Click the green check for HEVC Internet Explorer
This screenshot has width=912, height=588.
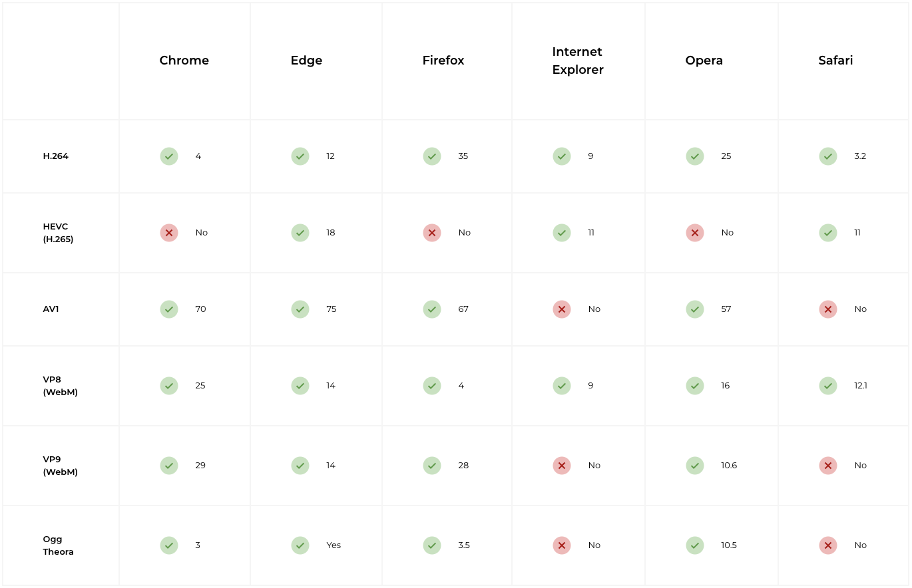562,233
